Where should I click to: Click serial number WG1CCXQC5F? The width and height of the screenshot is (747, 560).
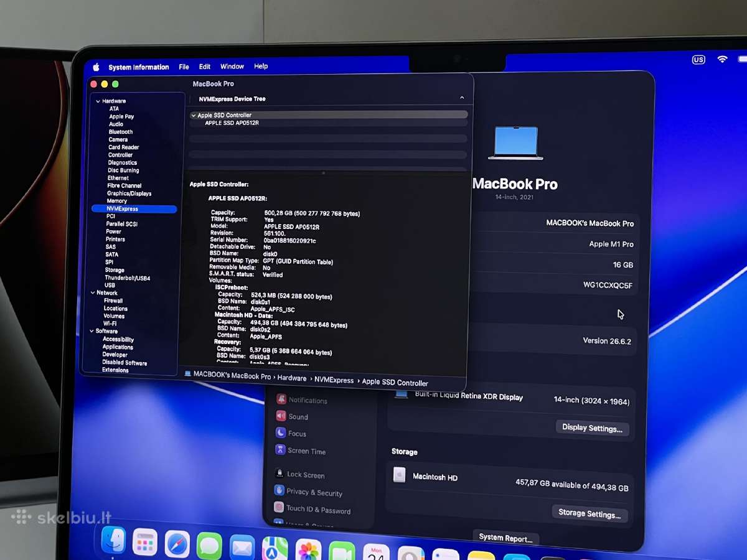608,286
